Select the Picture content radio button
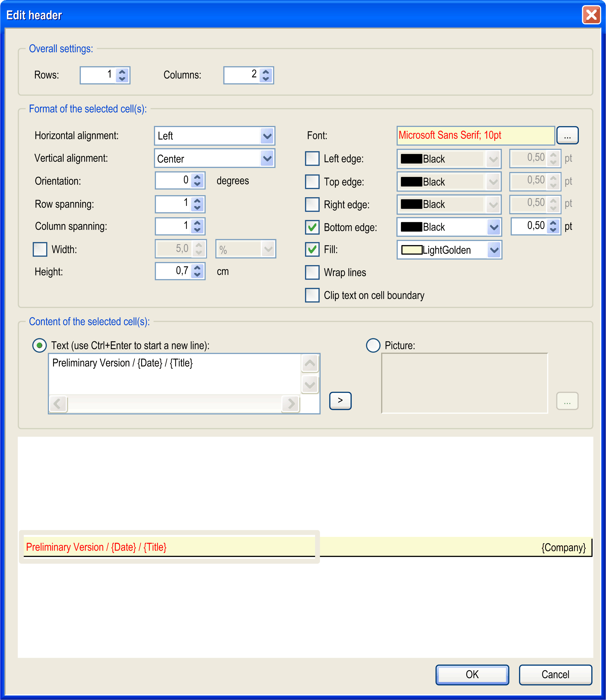Image resolution: width=606 pixels, height=700 pixels. coord(373,346)
